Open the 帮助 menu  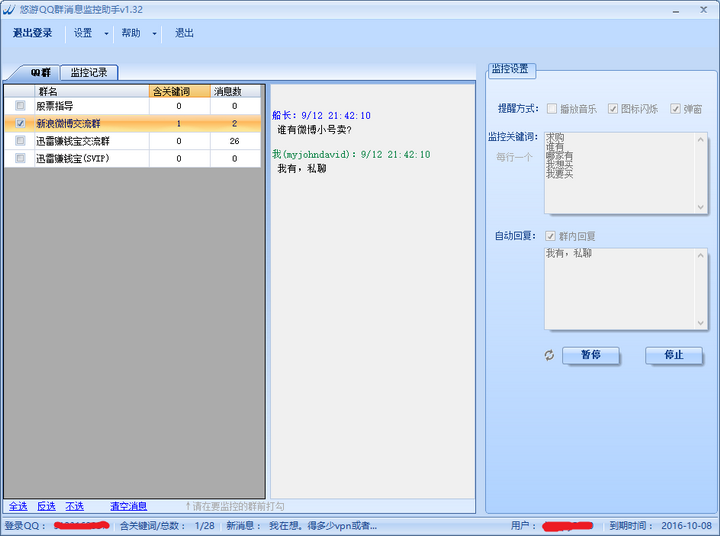131,33
